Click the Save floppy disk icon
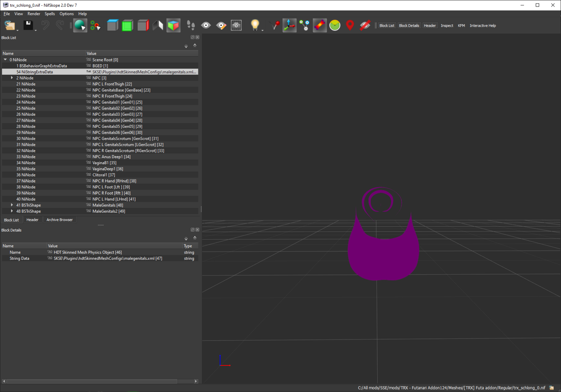The width and height of the screenshot is (561, 392). click(x=28, y=25)
